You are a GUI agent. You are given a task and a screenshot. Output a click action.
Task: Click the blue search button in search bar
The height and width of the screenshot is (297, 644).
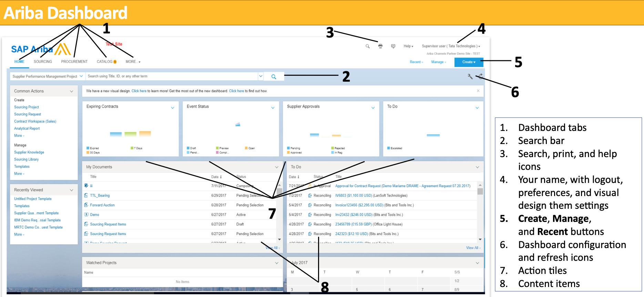point(274,76)
